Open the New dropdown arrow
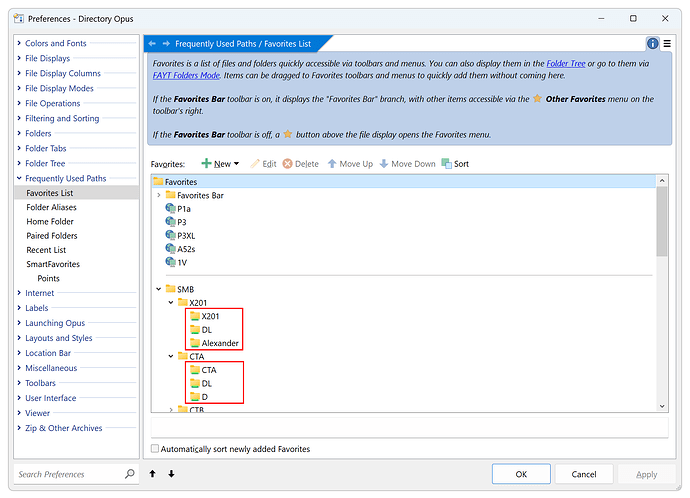Viewport: 690px width, 498px height. click(236, 164)
